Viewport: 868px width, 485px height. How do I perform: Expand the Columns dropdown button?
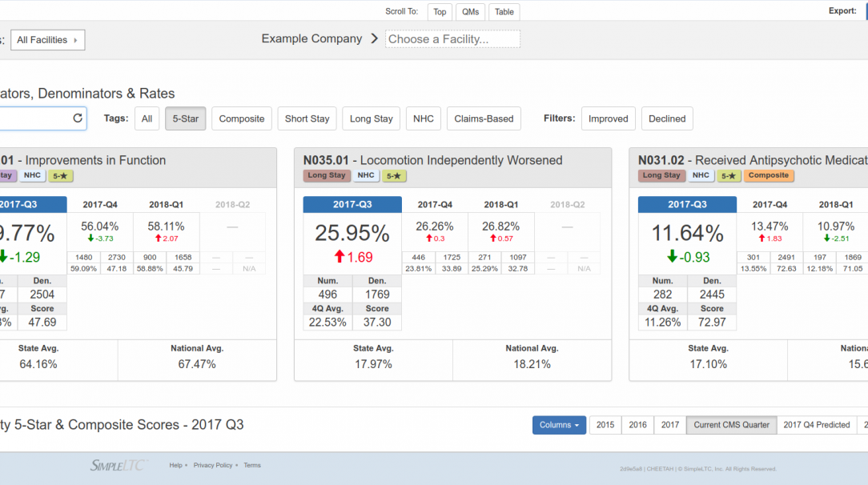pos(559,425)
